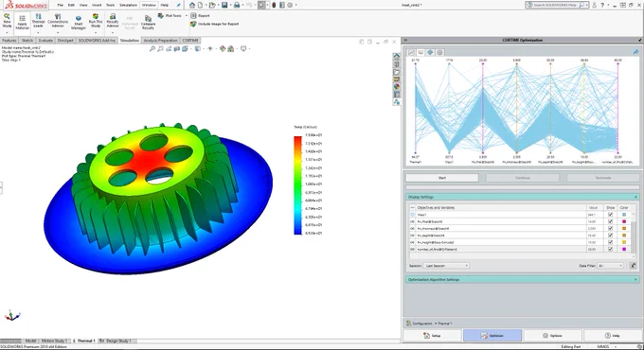Click color swatch for number_of_fins@CirPattern2 row
Image resolution: width=644 pixels, height=350 pixels.
click(x=624, y=249)
